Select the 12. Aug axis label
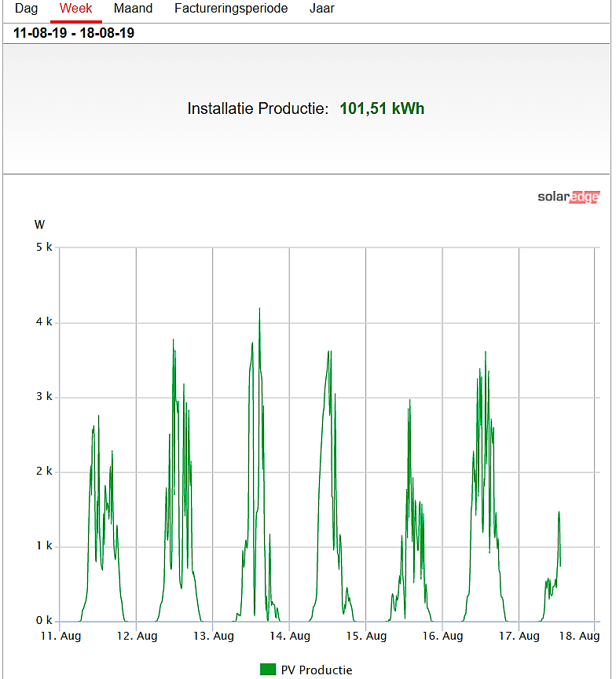The height and width of the screenshot is (679, 616). pos(137,636)
